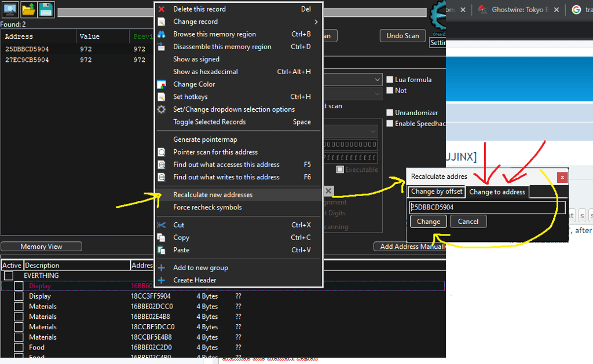Screen dimensions: 593x364
Task: Click the Pointer scan magnifier icon
Action: tap(162, 152)
